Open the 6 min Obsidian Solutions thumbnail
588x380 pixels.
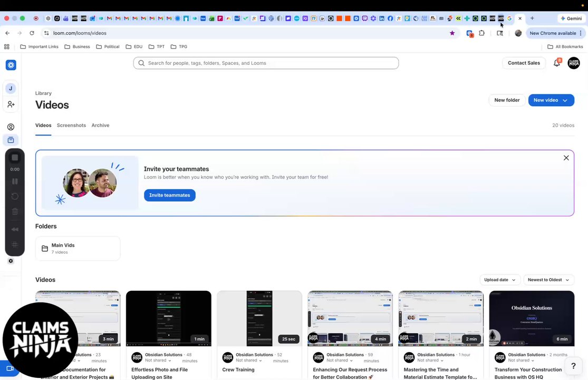point(532,318)
